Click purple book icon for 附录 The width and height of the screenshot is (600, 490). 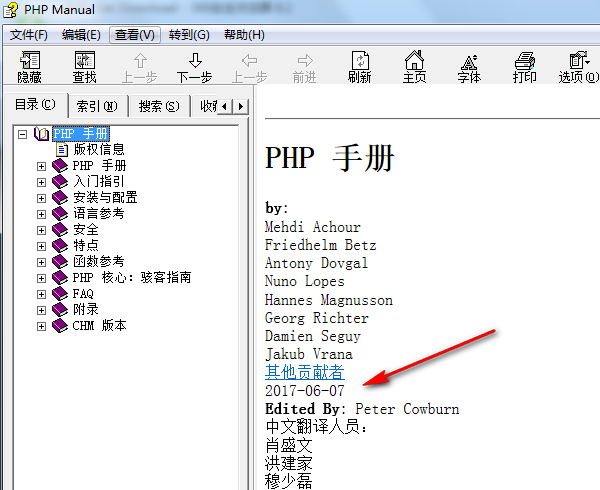pyautogui.click(x=60, y=310)
